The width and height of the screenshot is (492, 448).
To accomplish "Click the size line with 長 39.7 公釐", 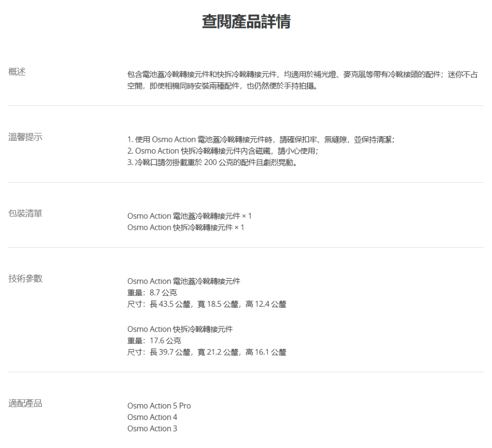I will (207, 352).
